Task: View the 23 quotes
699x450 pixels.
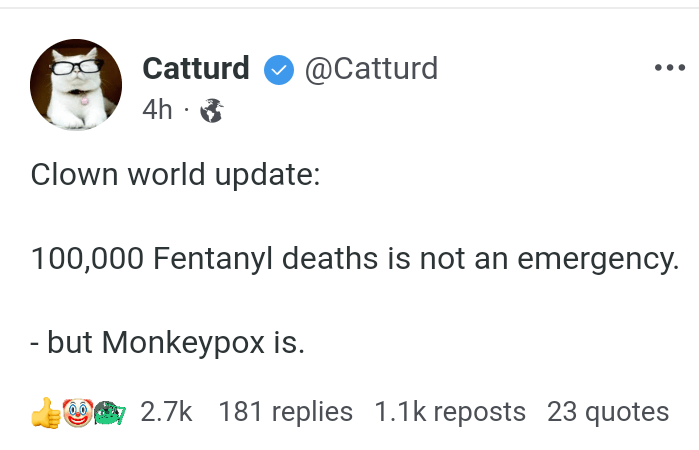Action: [x=608, y=411]
